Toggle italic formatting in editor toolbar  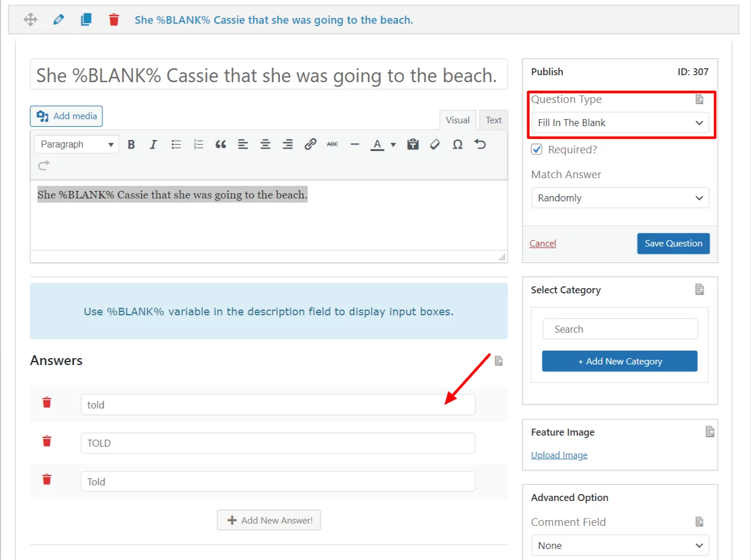(x=153, y=145)
